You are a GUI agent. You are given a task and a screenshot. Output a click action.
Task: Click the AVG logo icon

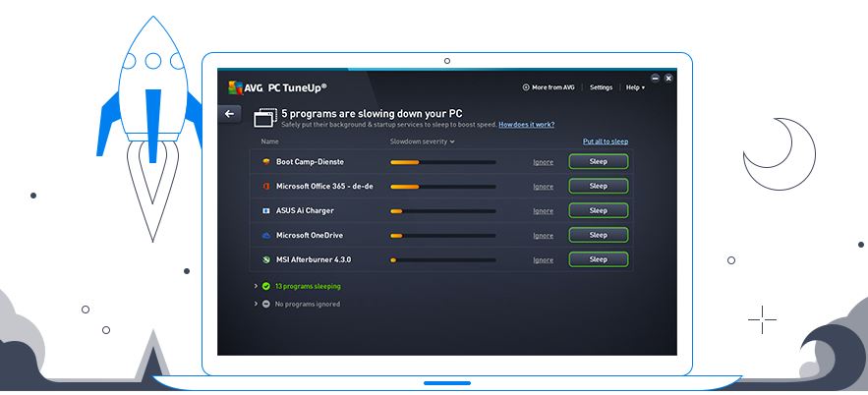click(x=236, y=87)
